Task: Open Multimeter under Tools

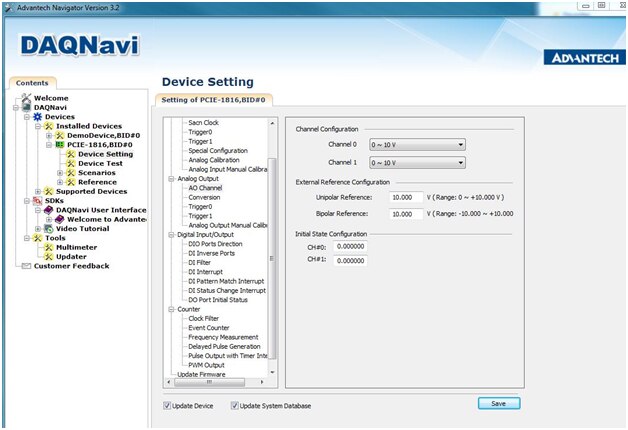Action: 76,247
